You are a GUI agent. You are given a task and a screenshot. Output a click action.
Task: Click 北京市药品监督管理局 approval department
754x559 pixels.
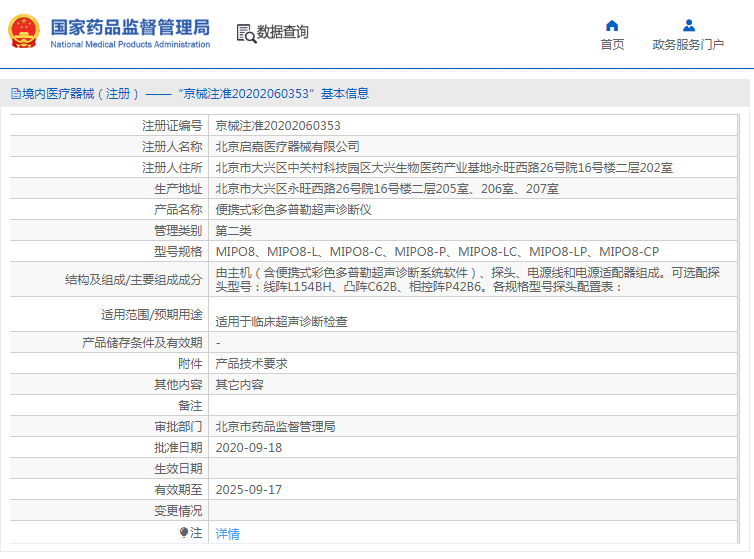click(x=276, y=427)
